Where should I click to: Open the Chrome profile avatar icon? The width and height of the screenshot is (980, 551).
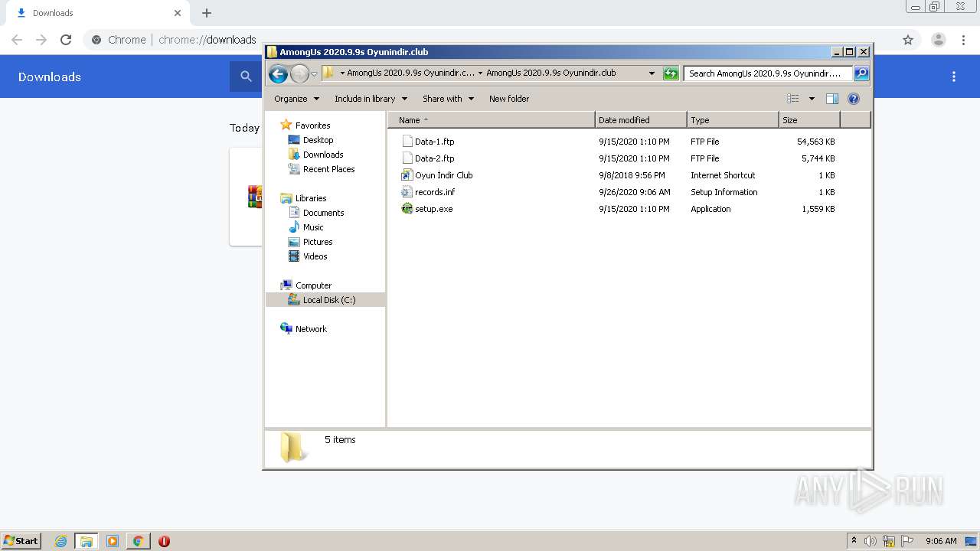tap(939, 40)
